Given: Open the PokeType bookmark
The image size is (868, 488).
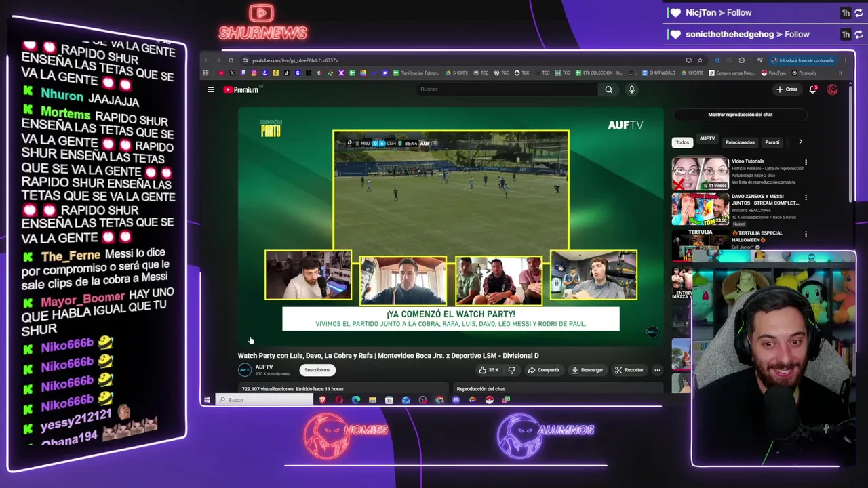Looking at the screenshot, I should [774, 73].
